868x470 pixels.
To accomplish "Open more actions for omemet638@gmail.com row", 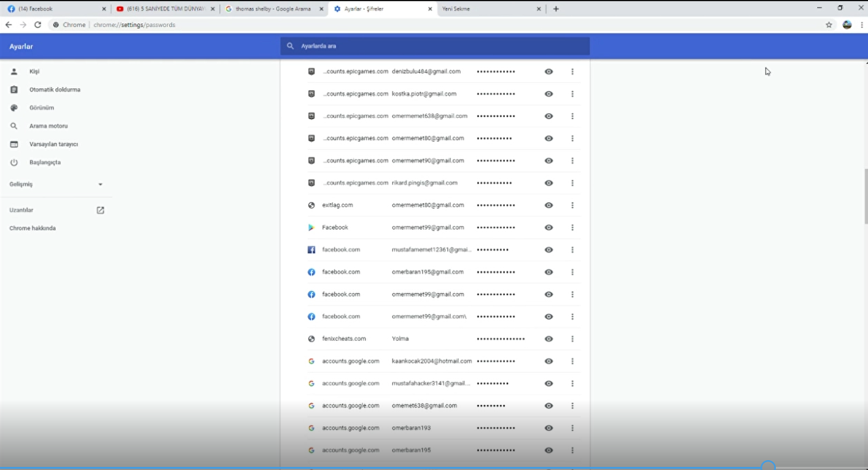I will tap(573, 405).
